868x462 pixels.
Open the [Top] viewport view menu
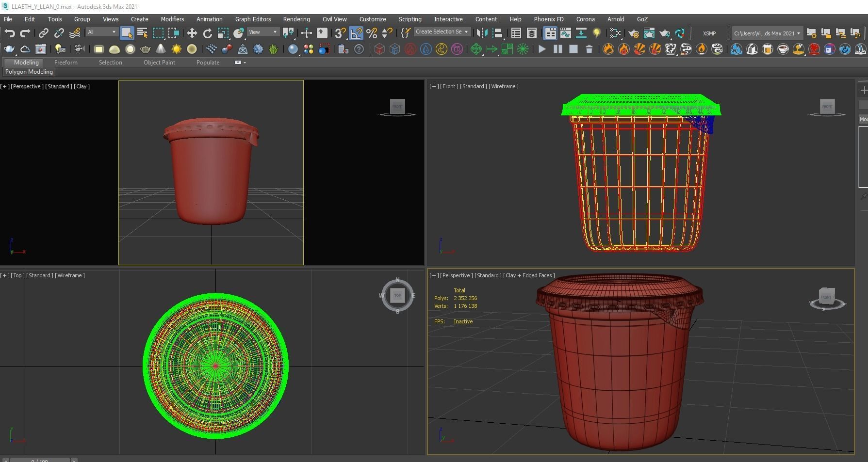coord(18,275)
